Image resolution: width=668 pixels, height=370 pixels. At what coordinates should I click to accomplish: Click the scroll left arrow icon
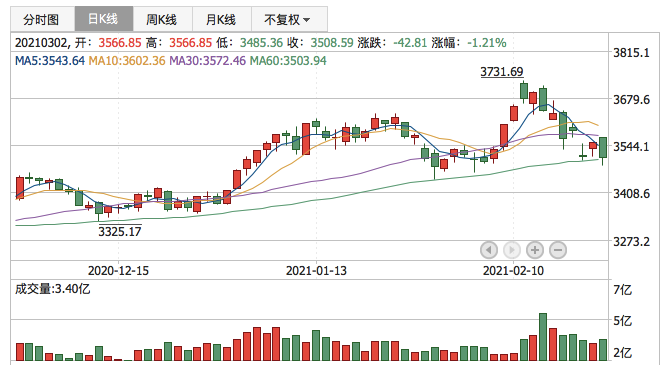pos(489,250)
